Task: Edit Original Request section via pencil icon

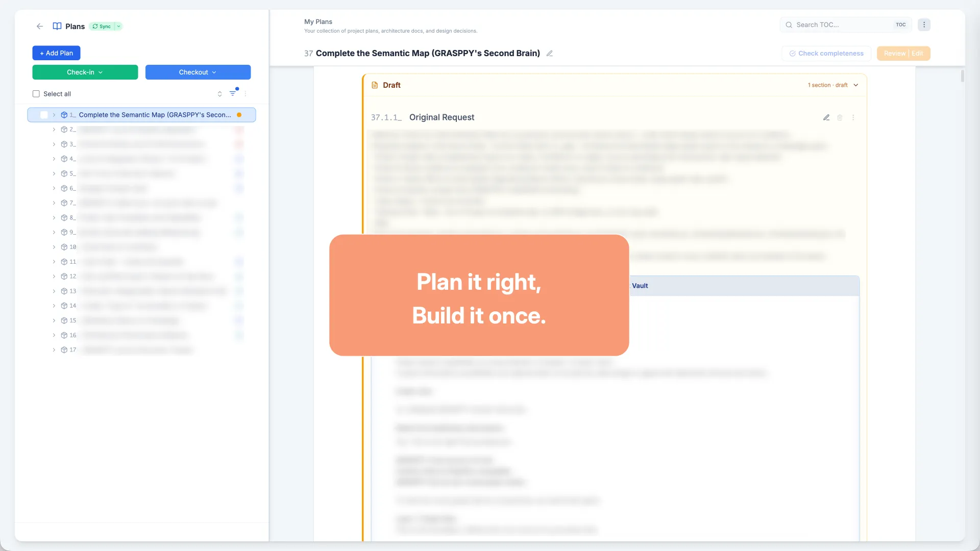Action: pyautogui.click(x=826, y=117)
